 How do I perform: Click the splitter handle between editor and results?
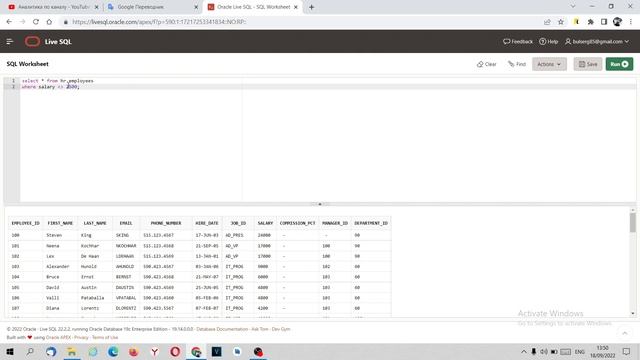click(x=320, y=204)
